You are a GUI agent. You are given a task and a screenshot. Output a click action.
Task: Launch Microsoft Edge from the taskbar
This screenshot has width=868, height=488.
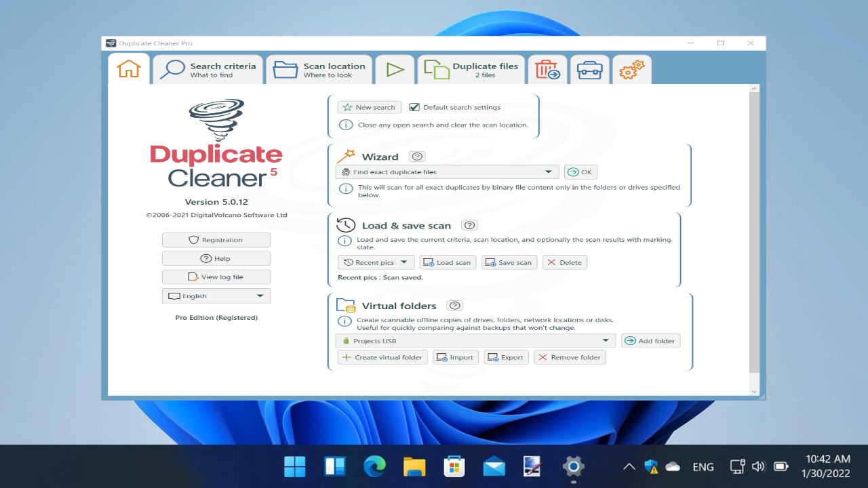(x=374, y=466)
